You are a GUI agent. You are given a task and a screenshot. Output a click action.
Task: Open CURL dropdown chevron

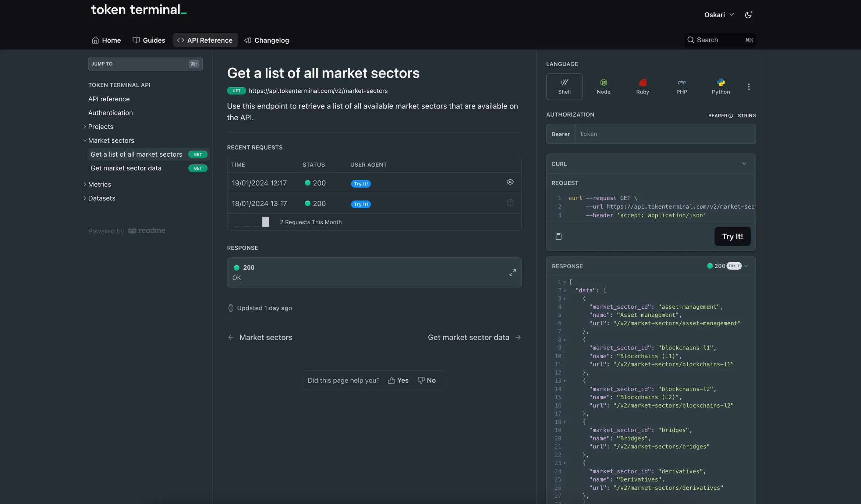[744, 164]
